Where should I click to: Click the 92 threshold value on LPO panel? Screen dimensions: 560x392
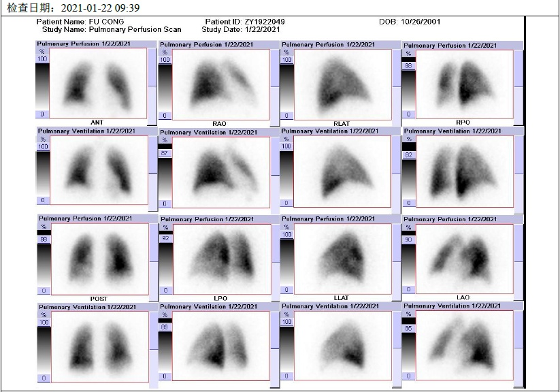point(164,239)
